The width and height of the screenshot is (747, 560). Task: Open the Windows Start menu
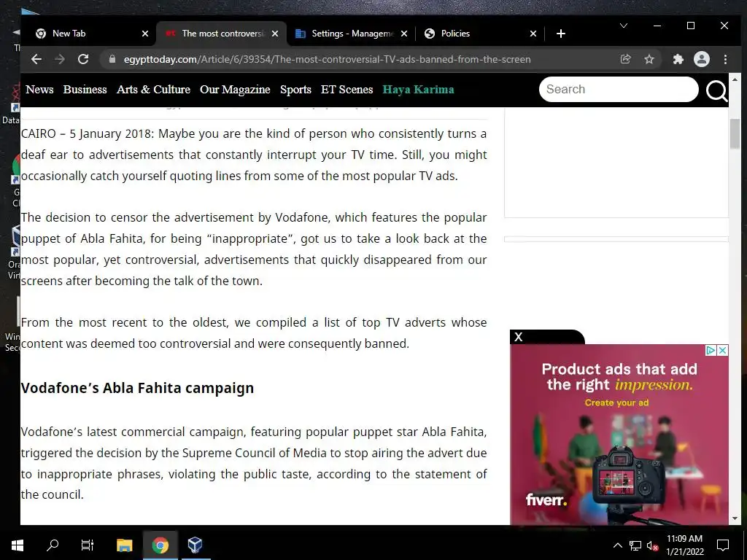coord(18,545)
